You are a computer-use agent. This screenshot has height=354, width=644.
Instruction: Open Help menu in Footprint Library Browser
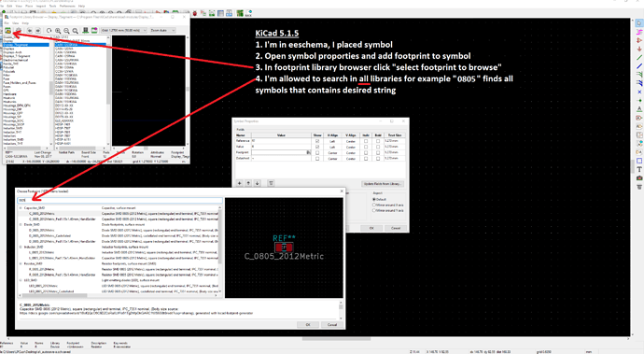(25, 23)
